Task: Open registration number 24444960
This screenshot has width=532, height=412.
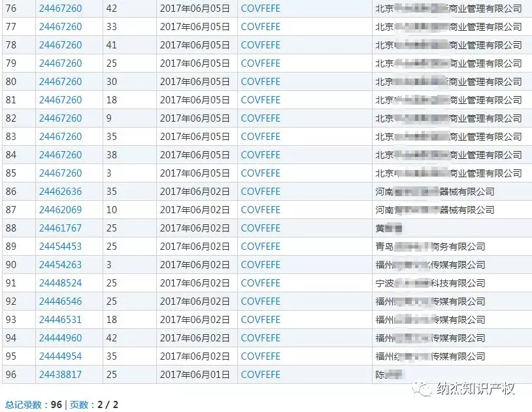Action: tap(60, 338)
